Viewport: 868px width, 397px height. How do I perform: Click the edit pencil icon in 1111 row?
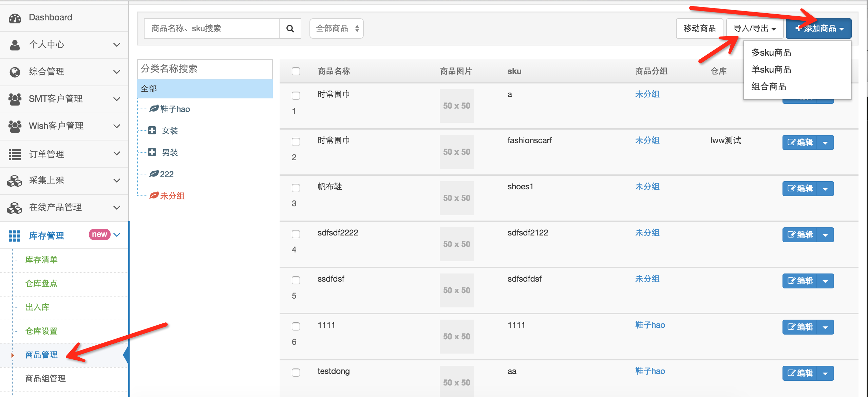pos(791,327)
